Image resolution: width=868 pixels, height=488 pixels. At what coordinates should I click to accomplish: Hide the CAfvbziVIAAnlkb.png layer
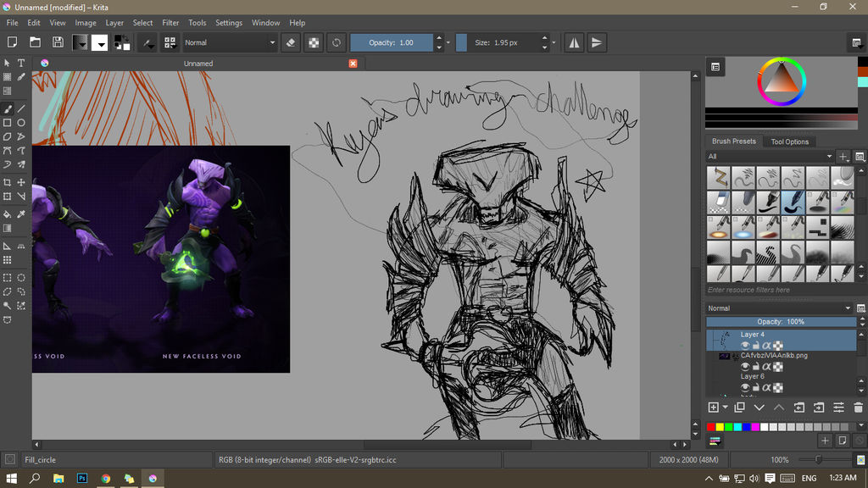pos(745,366)
